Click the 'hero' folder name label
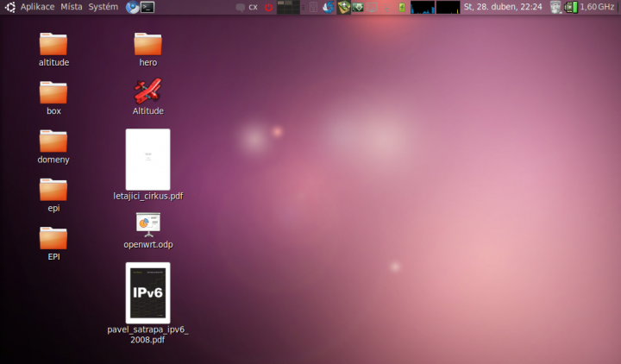 (148, 62)
